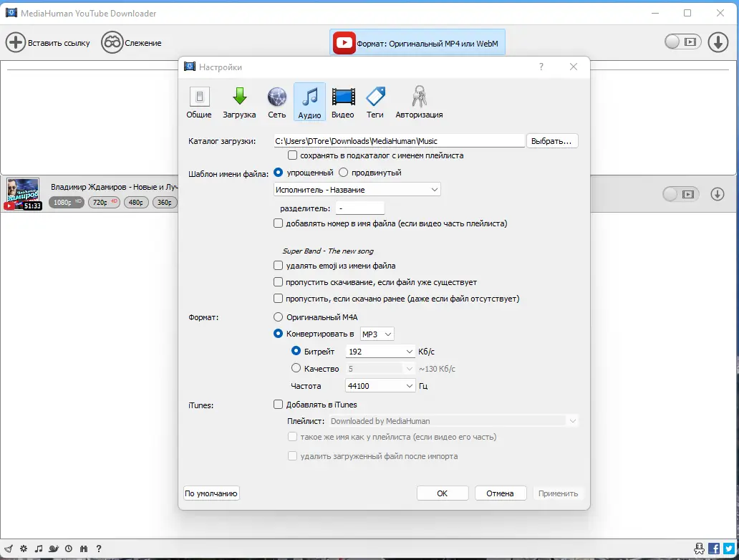This screenshot has width=739, height=560.
Task: Start all downloads with top arrow icon
Action: coord(718,42)
